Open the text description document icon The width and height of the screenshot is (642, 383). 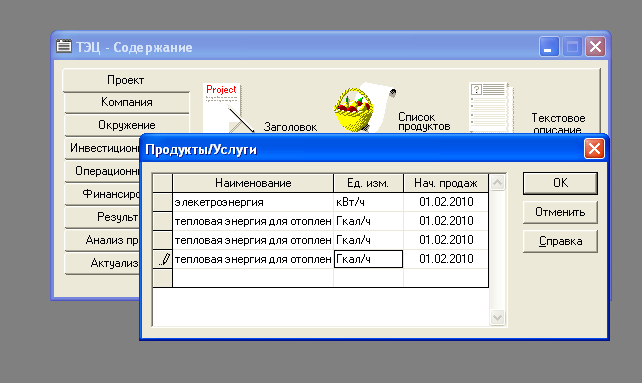point(491,108)
